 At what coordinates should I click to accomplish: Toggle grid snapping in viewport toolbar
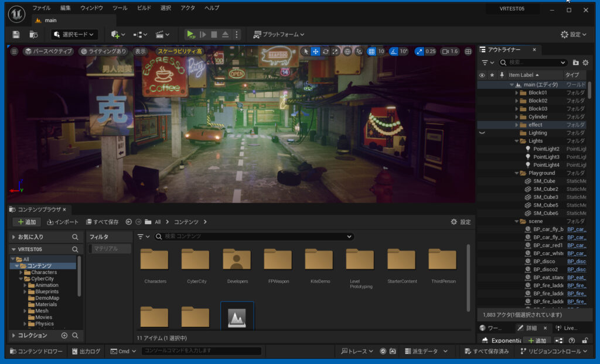371,51
